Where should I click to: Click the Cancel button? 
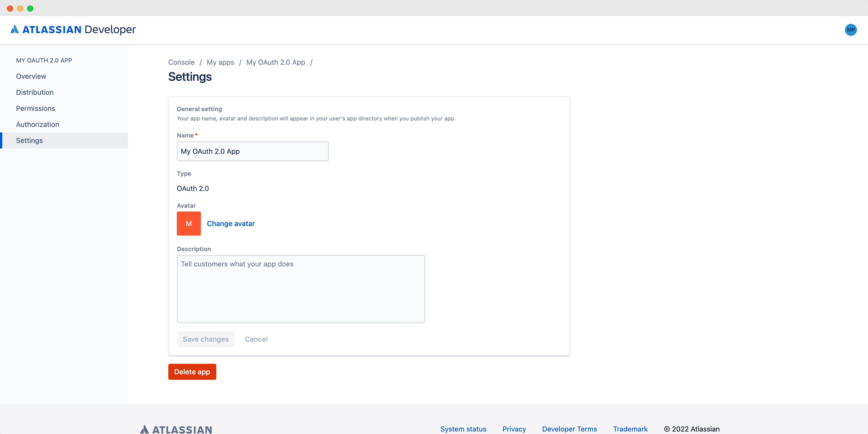point(256,339)
